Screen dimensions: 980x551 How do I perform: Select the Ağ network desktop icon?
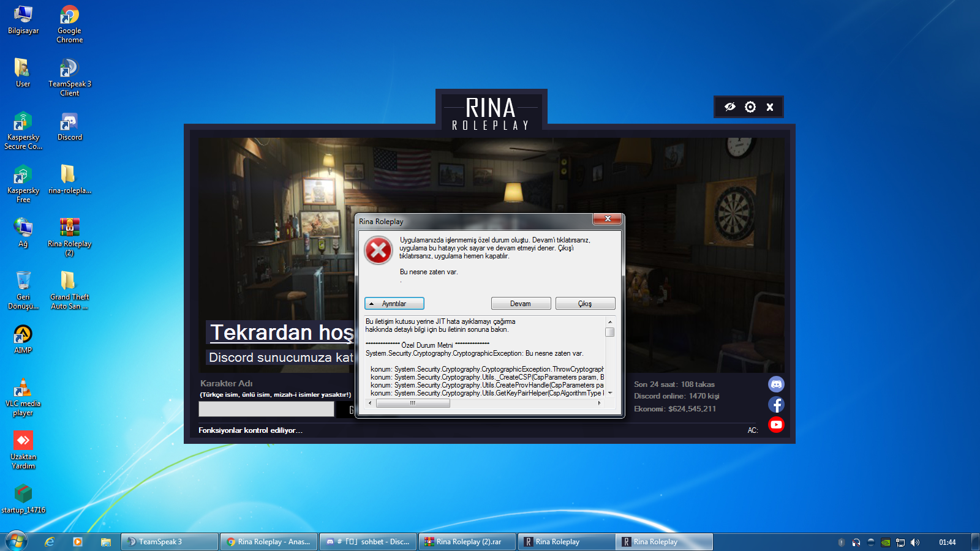pyautogui.click(x=23, y=233)
